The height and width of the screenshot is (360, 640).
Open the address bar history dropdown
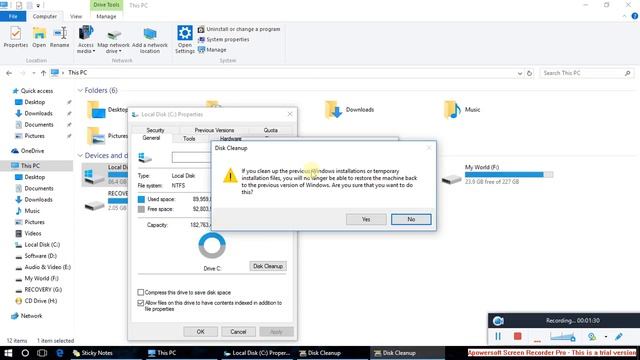tap(520, 73)
